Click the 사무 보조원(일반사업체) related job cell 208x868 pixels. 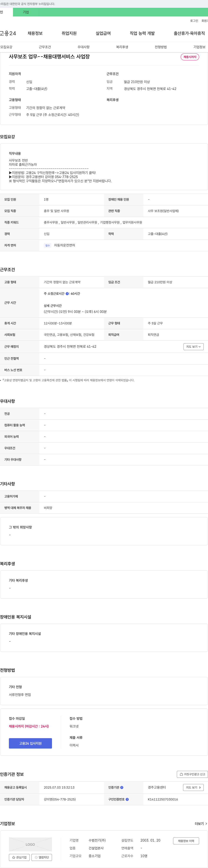163,211
